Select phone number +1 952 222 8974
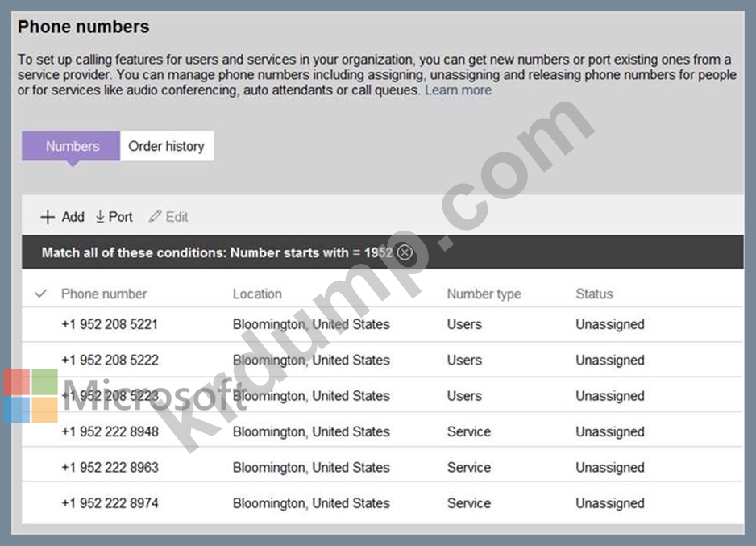This screenshot has width=756, height=546. pyautogui.click(x=110, y=502)
